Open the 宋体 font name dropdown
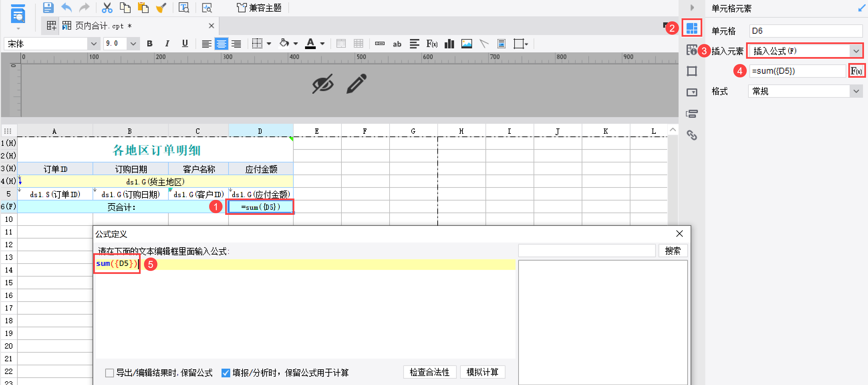Image resolution: width=868 pixels, height=385 pixels. pyautogui.click(x=94, y=44)
